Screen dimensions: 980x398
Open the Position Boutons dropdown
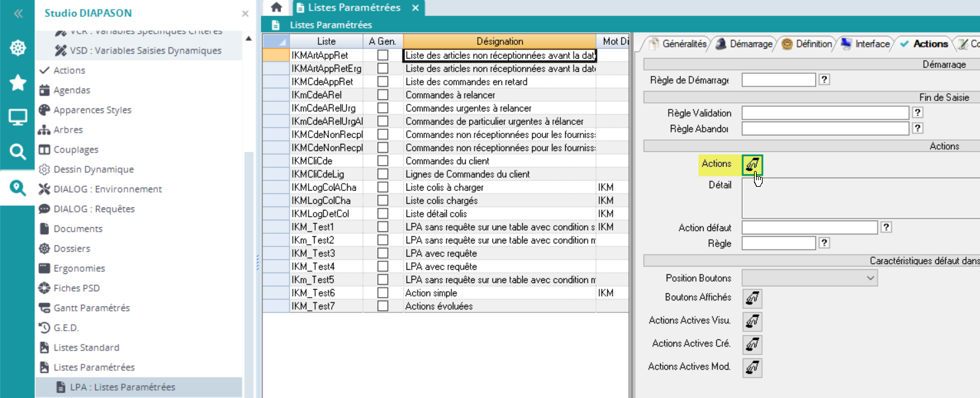click(x=810, y=279)
